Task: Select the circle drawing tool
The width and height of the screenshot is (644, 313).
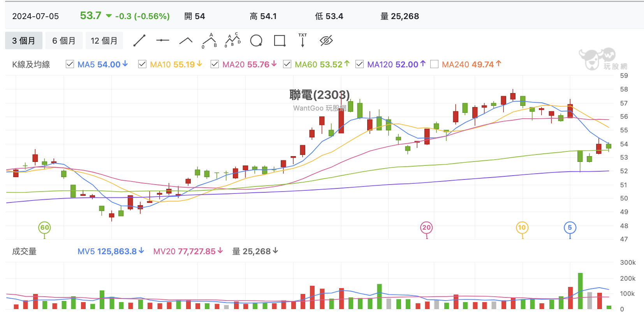Action: coord(256,40)
